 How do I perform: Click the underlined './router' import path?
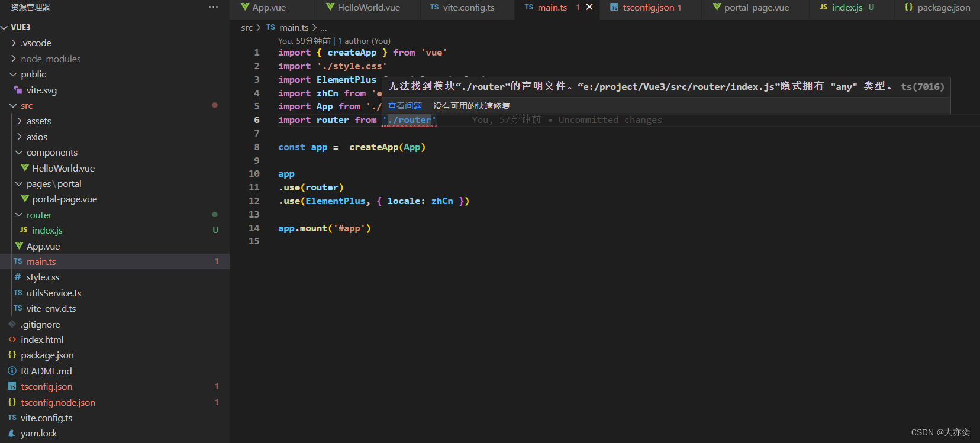(409, 120)
